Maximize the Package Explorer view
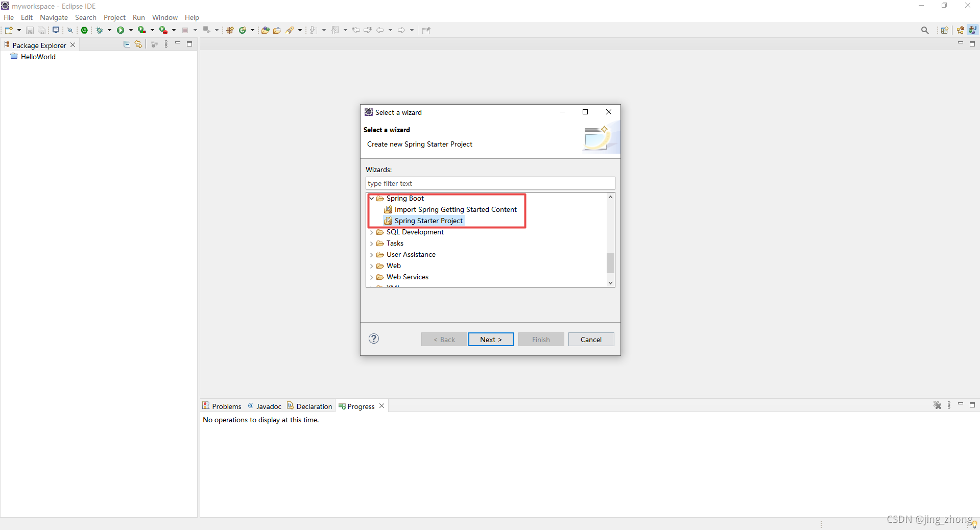 tap(189, 44)
